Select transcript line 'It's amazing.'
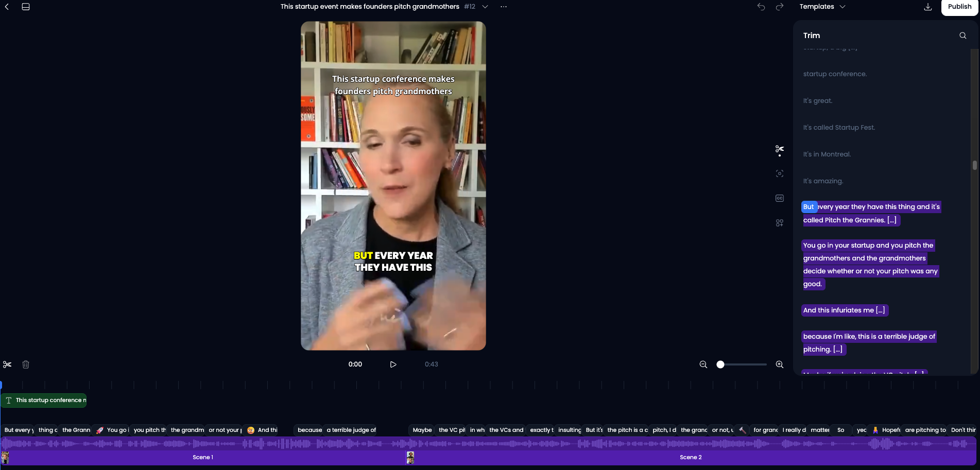 pos(823,181)
